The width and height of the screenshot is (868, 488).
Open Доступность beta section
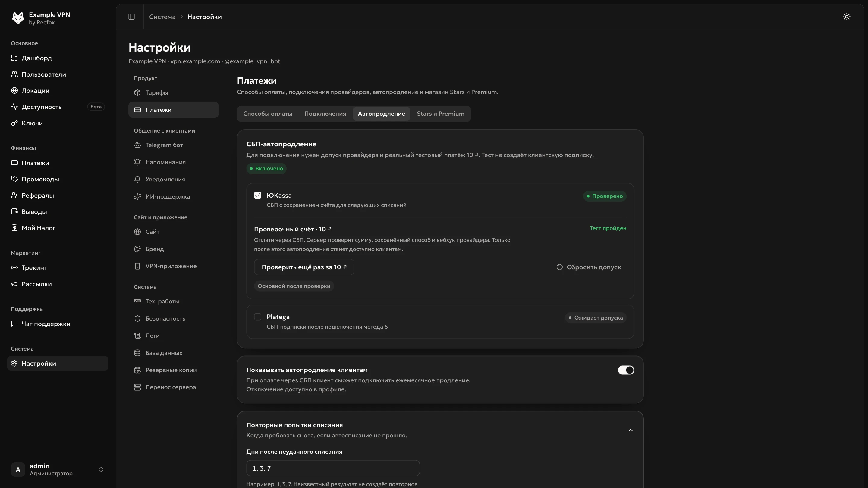point(58,107)
